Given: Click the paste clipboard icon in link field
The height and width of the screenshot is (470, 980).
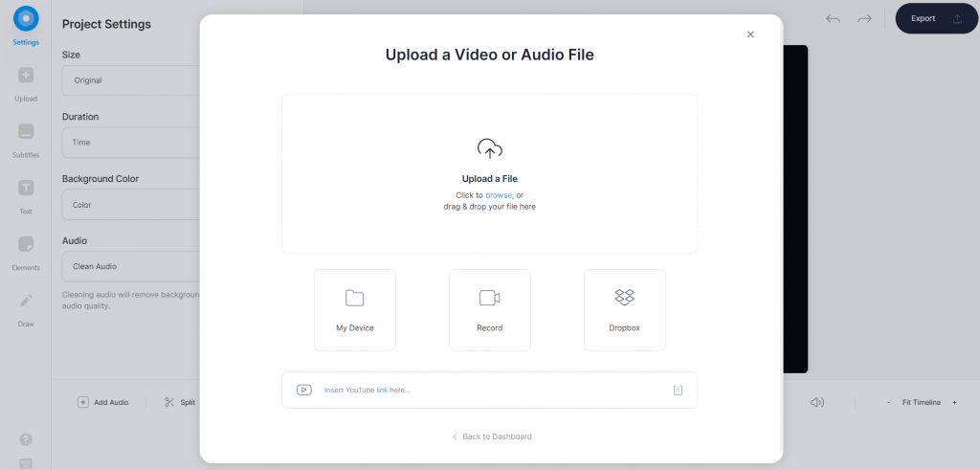Looking at the screenshot, I should point(678,390).
